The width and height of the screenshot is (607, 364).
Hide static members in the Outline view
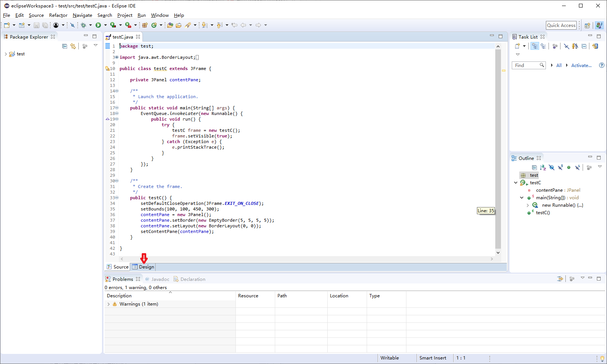[x=560, y=167]
